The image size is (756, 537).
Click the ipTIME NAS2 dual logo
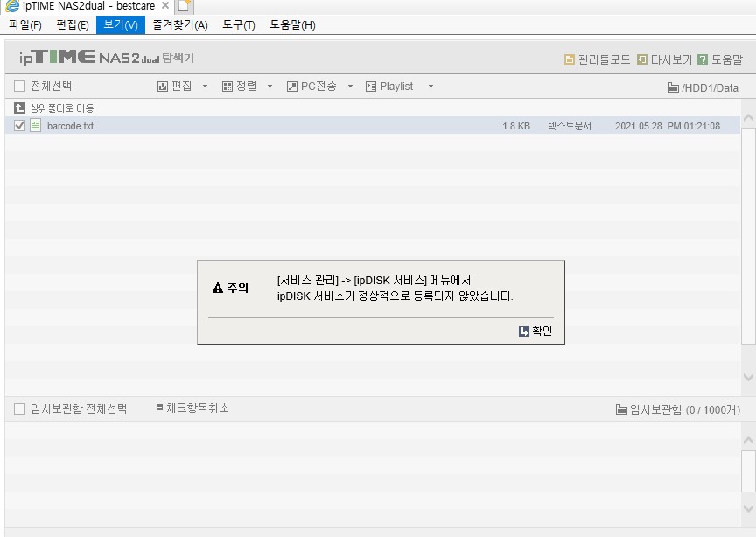(106, 58)
